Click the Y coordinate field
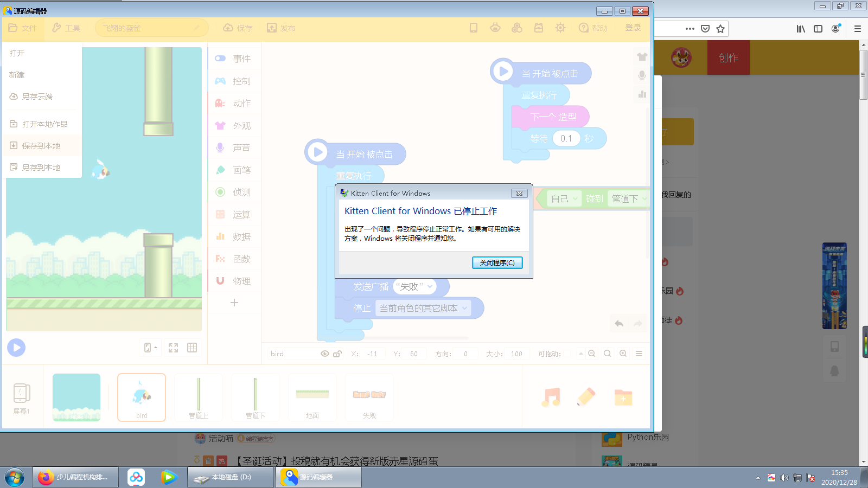This screenshot has height=488, width=868. (x=414, y=354)
